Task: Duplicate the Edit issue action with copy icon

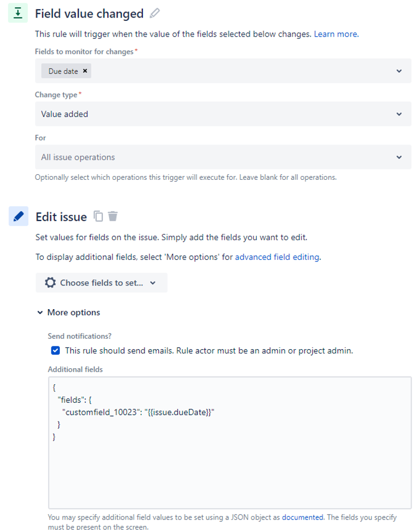Action: 98,216
